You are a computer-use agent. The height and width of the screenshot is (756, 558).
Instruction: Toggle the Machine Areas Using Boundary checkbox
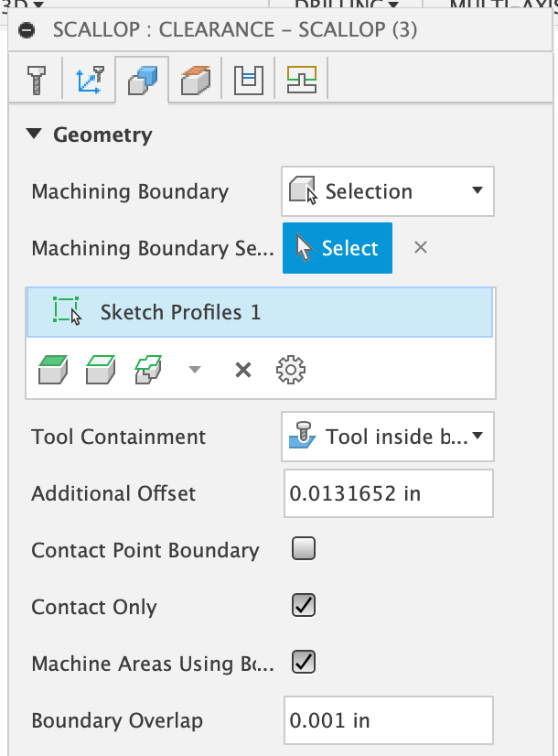click(303, 663)
